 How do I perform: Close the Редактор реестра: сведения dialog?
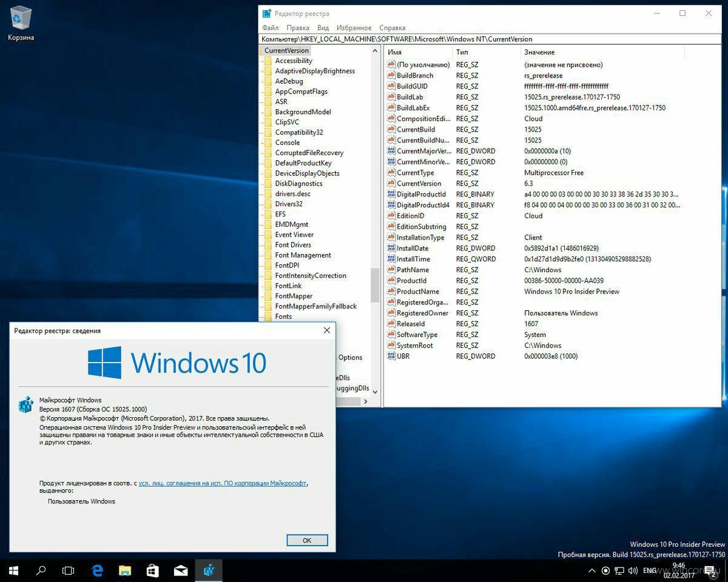[x=326, y=330]
